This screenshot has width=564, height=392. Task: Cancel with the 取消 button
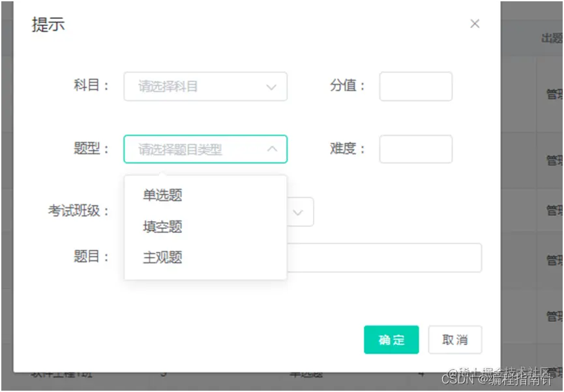(x=455, y=340)
